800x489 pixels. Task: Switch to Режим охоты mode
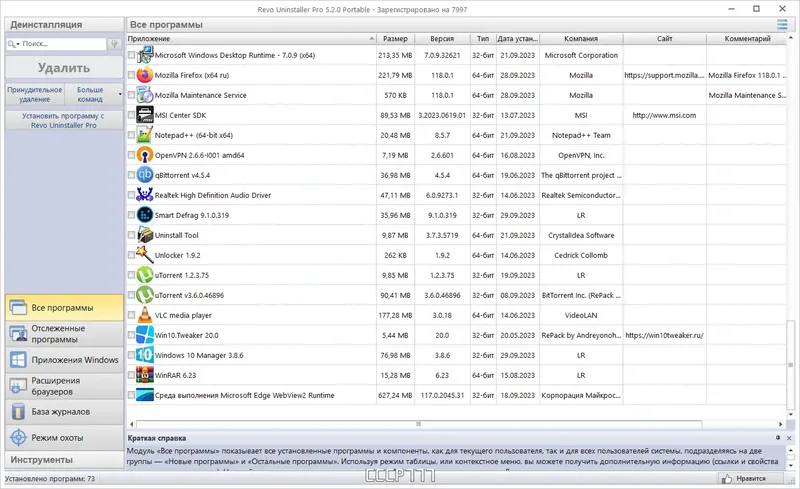point(64,437)
